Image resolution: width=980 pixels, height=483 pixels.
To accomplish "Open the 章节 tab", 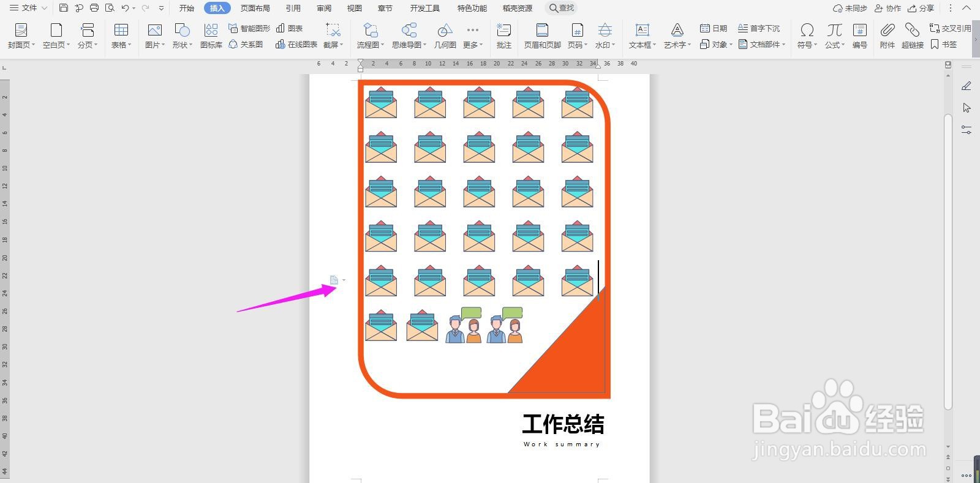I will 385,8.
